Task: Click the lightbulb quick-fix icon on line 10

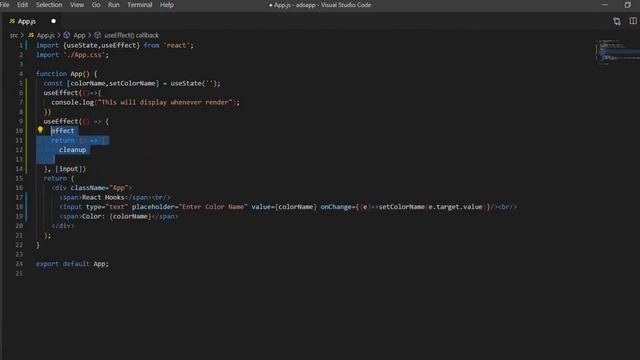Action: pos(40,130)
